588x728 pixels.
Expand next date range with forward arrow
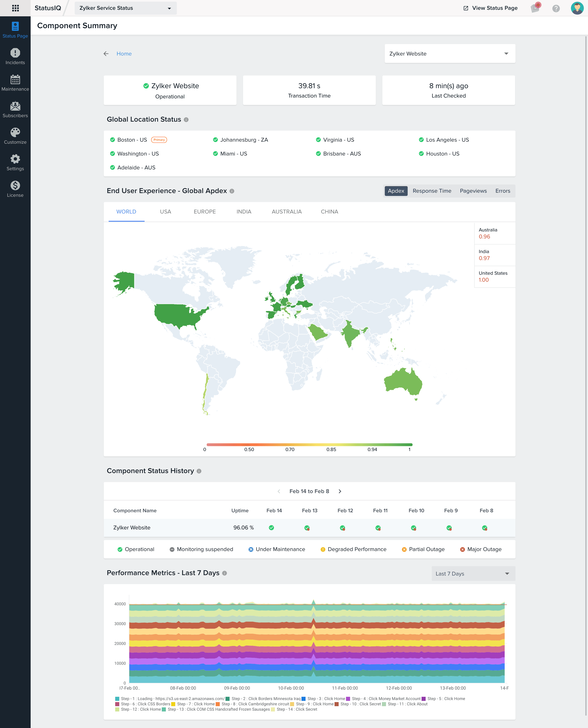[x=340, y=491]
